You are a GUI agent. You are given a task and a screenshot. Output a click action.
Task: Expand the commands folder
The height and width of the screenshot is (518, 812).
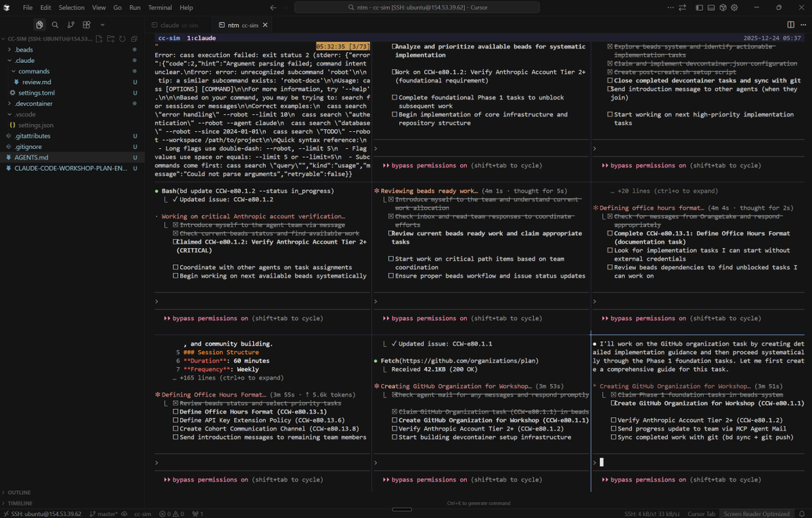72,71
